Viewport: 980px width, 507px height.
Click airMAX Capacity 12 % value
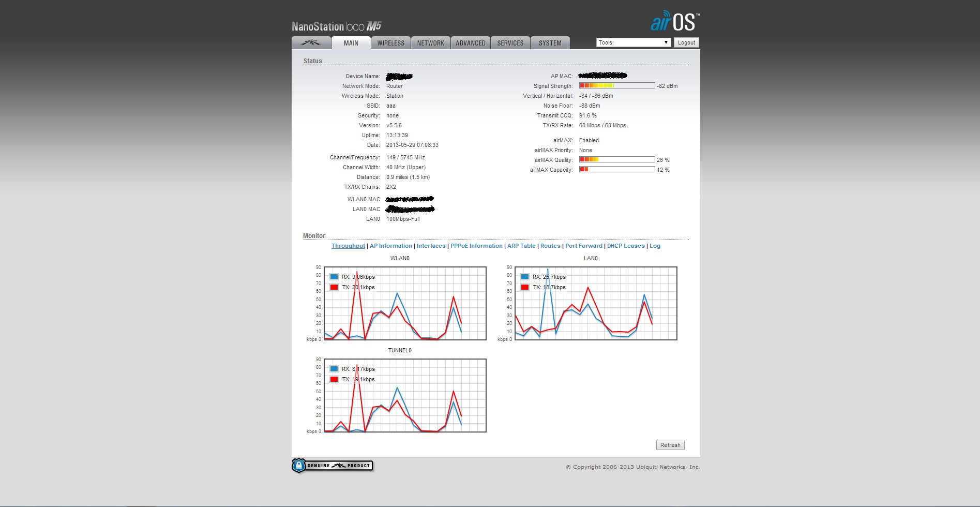[663, 170]
